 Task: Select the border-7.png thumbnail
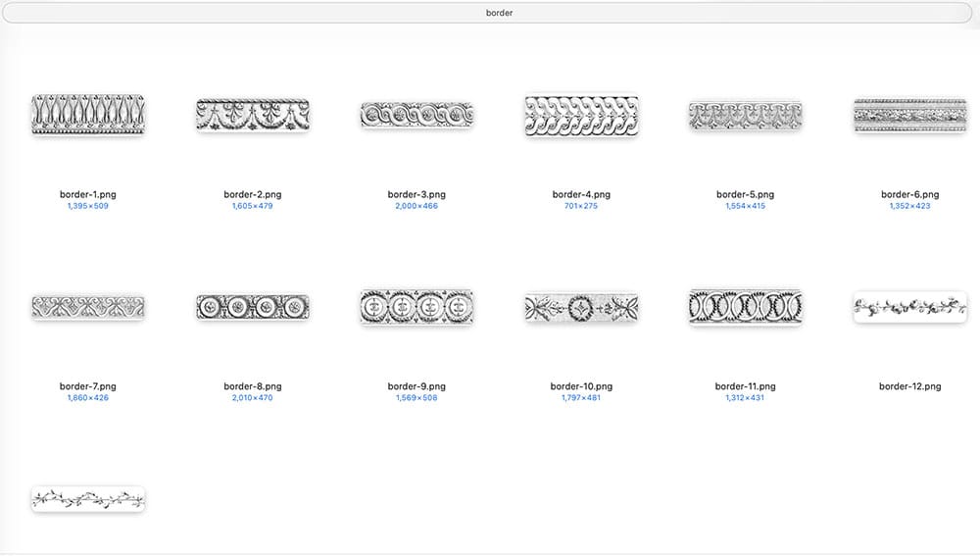coord(88,307)
